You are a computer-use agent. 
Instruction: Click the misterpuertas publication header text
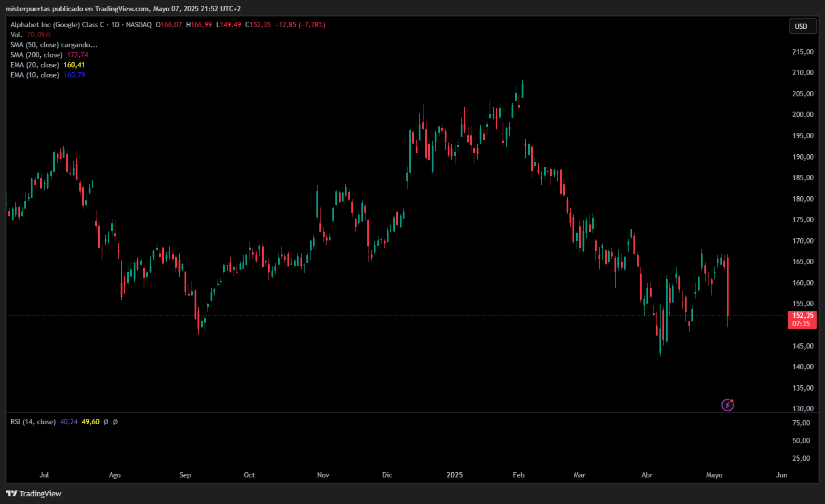(x=123, y=9)
